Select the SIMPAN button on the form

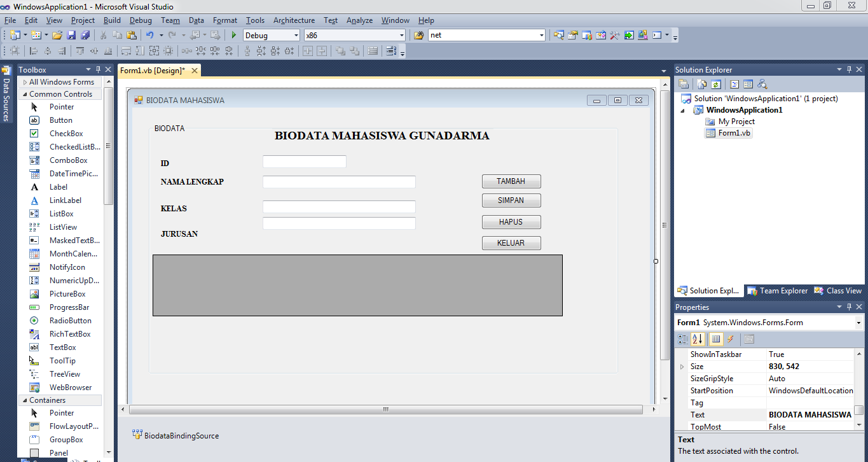pos(511,200)
